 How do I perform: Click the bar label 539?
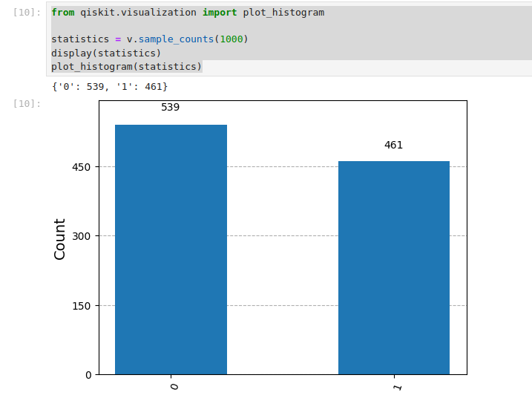coord(171,108)
